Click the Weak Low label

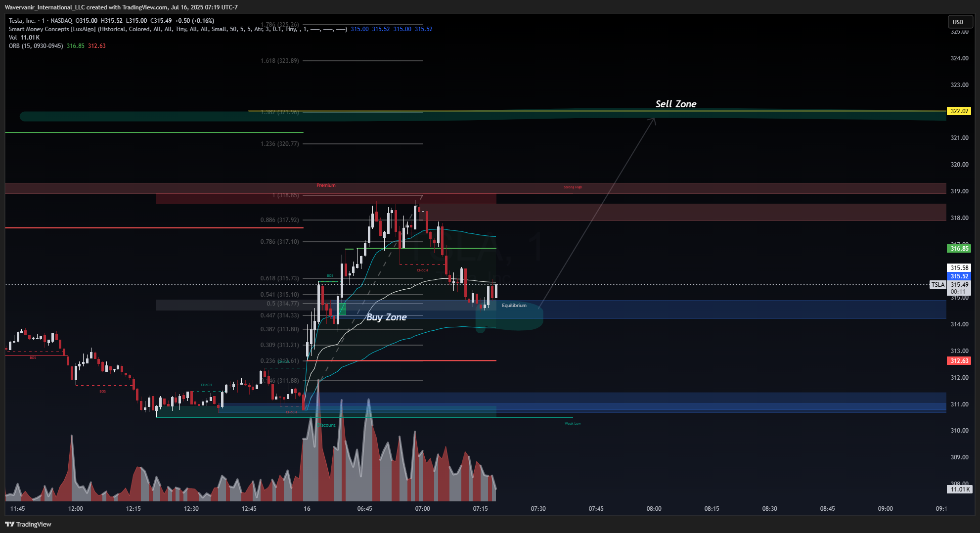point(573,424)
